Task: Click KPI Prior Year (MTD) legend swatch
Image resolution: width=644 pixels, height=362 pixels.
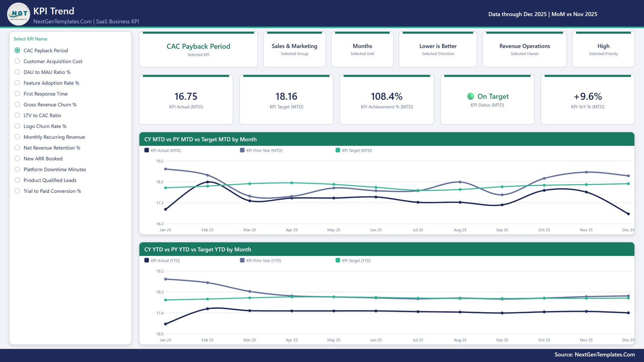Action: click(x=242, y=150)
